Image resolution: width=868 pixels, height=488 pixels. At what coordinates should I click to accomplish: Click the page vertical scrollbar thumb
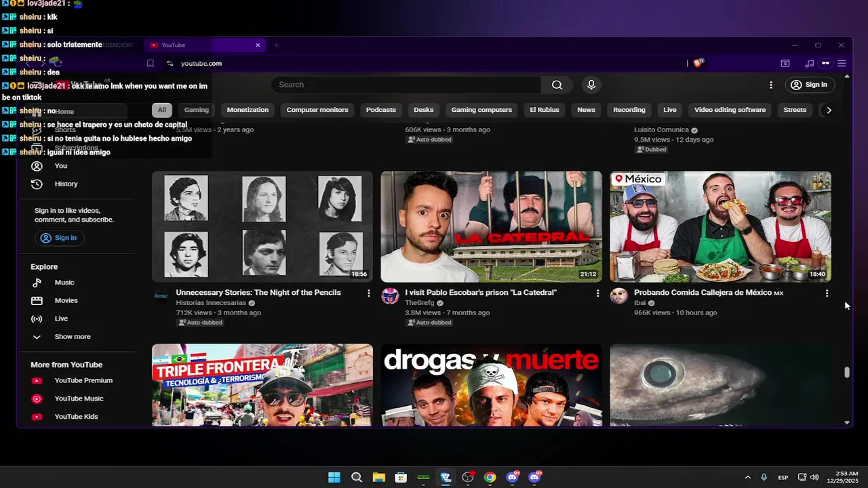point(846,372)
